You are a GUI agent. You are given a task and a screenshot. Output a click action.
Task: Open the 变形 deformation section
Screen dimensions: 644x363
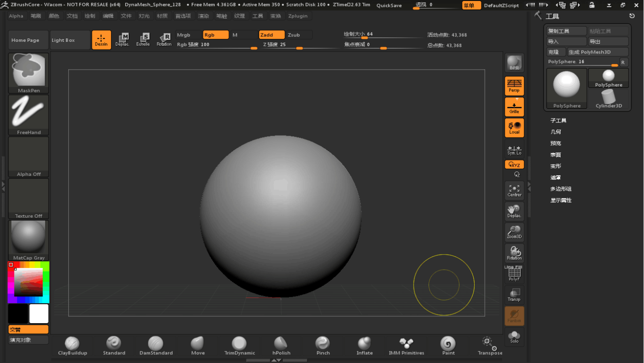click(556, 166)
